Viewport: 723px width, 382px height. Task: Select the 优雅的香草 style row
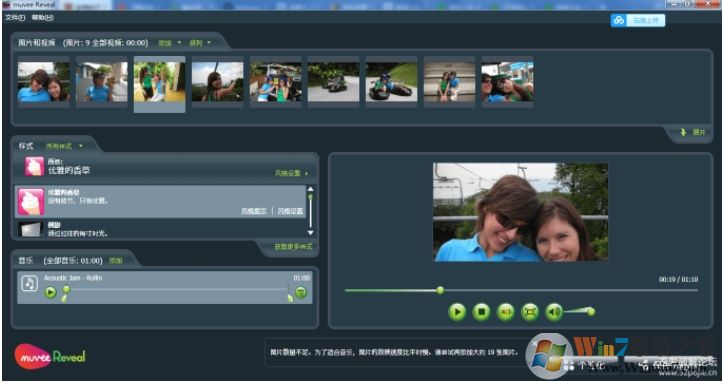pyautogui.click(x=160, y=202)
